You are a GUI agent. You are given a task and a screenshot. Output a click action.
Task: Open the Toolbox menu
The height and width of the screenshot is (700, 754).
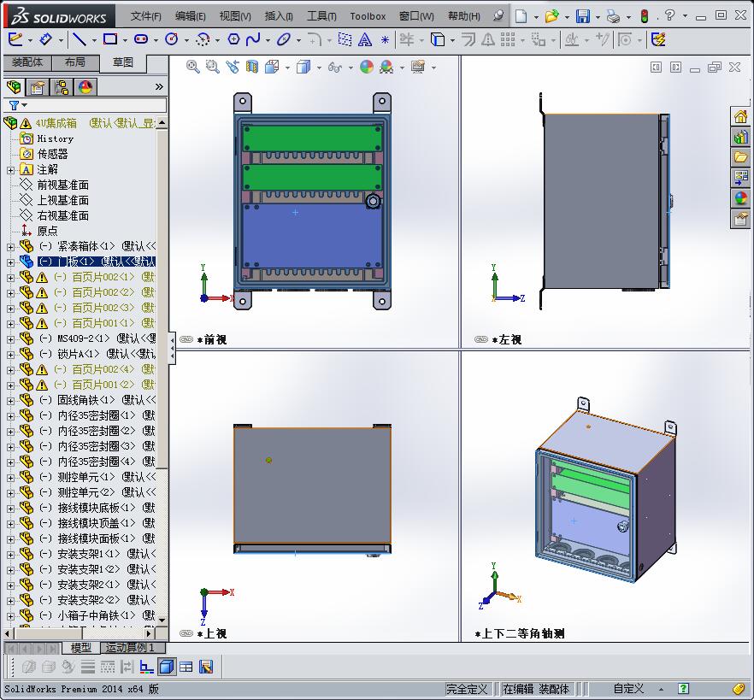tap(368, 16)
